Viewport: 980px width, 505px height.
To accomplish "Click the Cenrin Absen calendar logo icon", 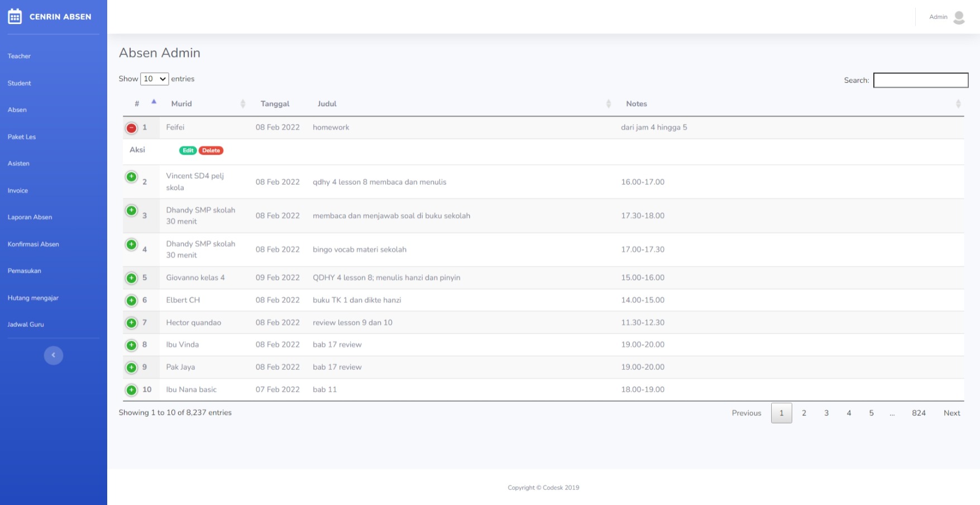I will coord(15,17).
